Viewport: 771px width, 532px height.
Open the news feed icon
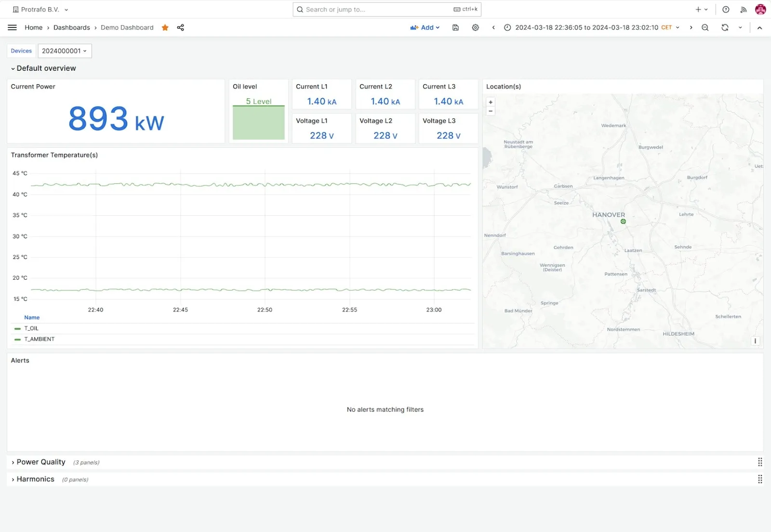[x=743, y=9]
